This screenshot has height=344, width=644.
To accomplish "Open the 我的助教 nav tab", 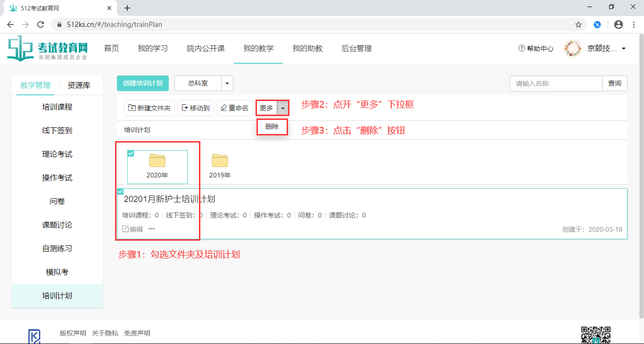I will 307,48.
